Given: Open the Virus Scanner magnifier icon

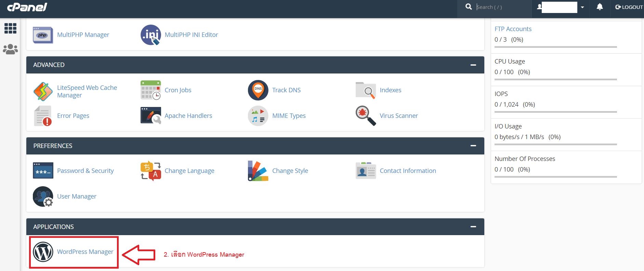Looking at the screenshot, I should (x=366, y=116).
